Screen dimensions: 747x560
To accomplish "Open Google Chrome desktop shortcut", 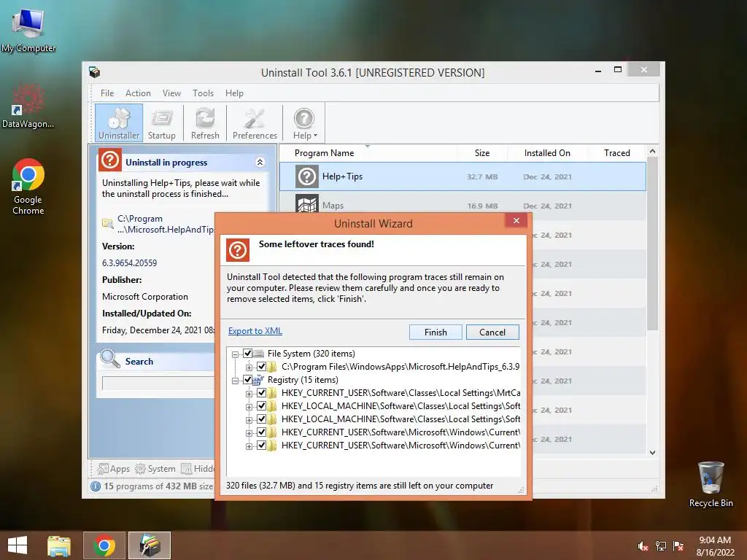I will 28,187.
